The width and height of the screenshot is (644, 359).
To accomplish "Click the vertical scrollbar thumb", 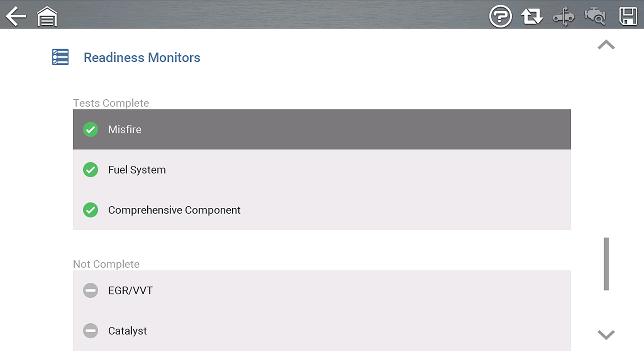I will (606, 264).
